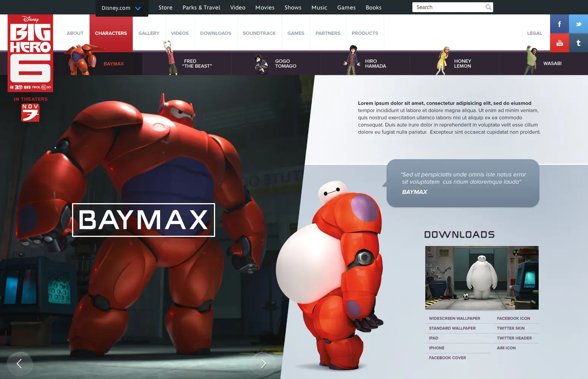
Task: Expand the Disney.com dropdown
Action: tap(122, 8)
